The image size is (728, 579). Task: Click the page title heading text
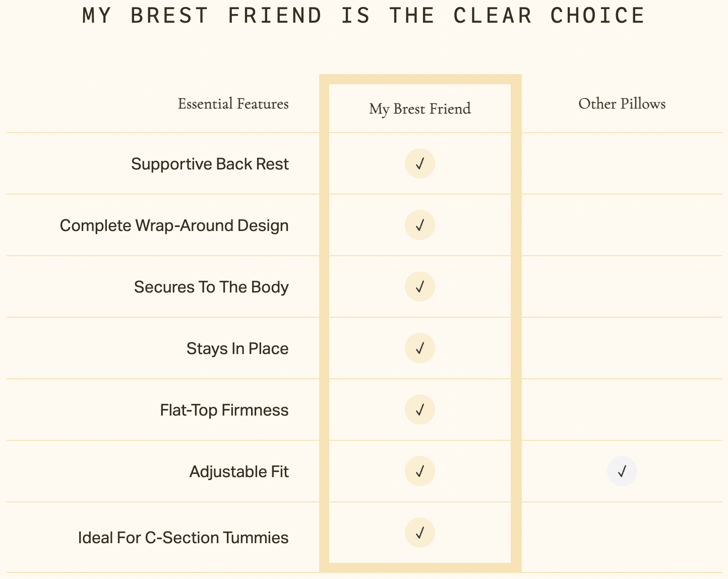[363, 15]
